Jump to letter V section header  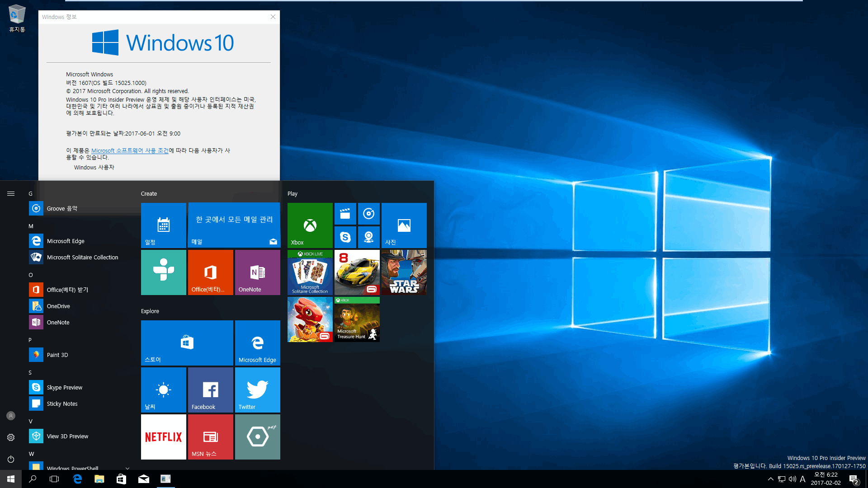31,422
